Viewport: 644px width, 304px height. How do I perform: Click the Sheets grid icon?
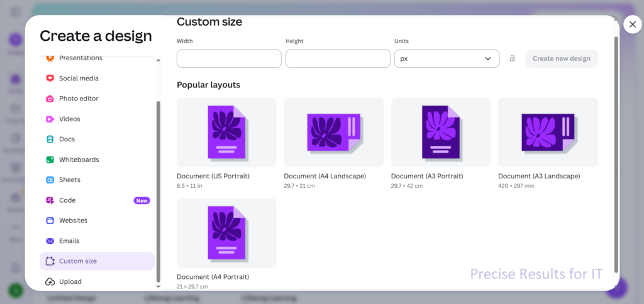(x=50, y=180)
